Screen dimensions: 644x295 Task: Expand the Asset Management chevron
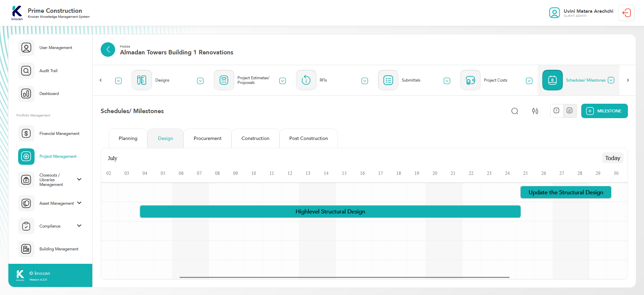pos(79,203)
